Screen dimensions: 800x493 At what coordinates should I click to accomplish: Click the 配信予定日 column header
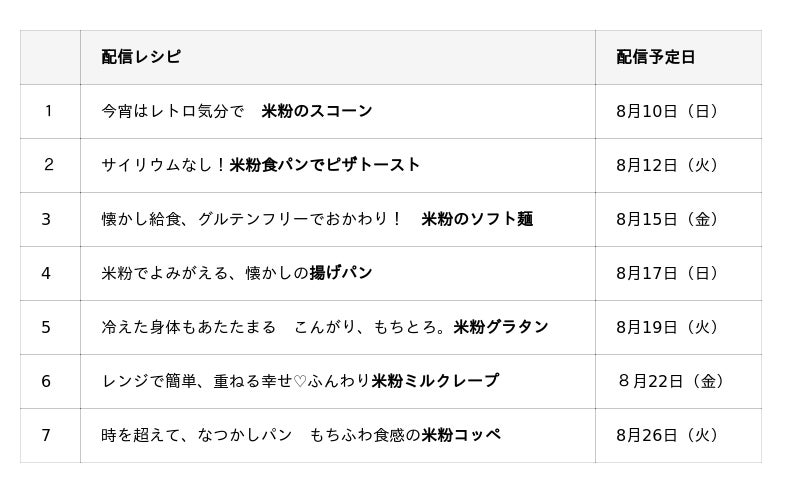[x=655, y=57]
